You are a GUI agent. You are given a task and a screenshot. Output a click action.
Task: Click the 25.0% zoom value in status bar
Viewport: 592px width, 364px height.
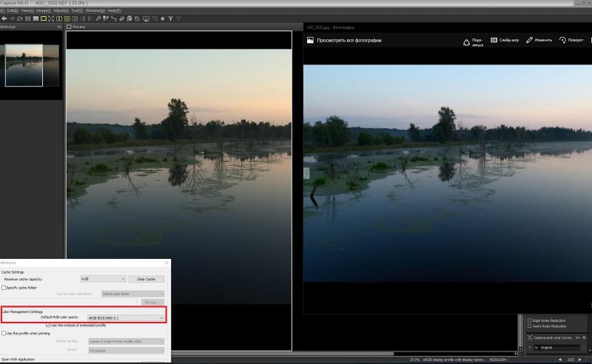click(x=414, y=360)
